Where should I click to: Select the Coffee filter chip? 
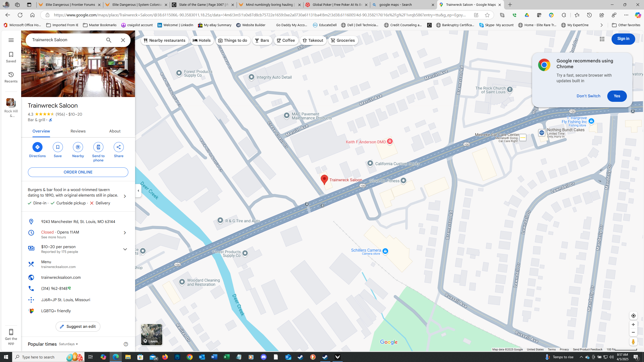coord(286,40)
